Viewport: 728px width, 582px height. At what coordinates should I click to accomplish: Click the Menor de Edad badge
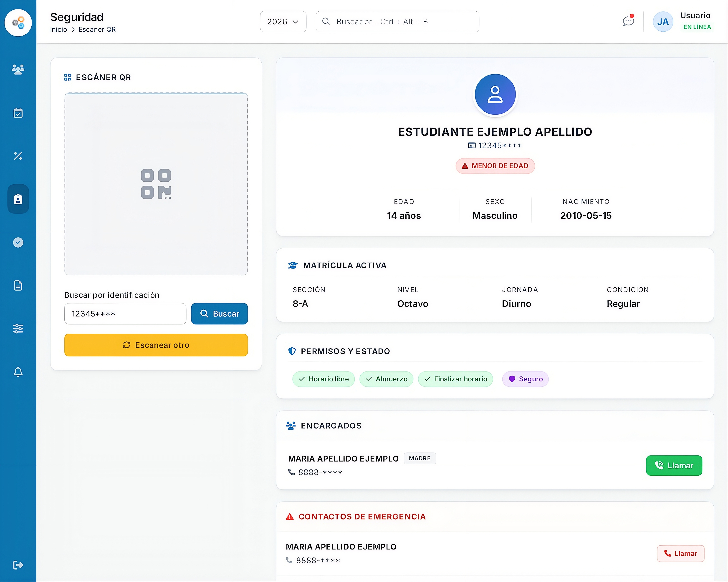coord(495,166)
